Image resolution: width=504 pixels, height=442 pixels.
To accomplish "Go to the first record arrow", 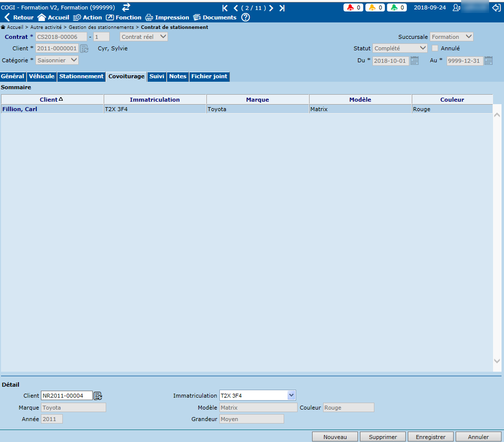I will click(x=225, y=8).
